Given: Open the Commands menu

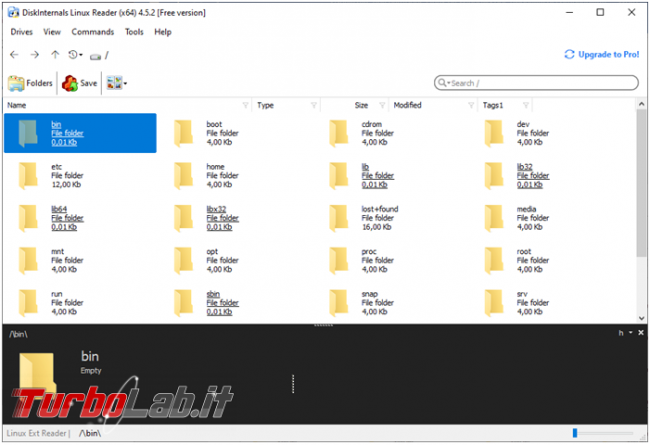Looking at the screenshot, I should tap(92, 32).
